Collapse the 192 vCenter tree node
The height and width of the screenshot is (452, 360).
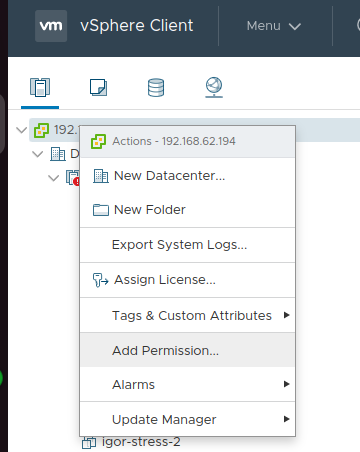point(22,130)
